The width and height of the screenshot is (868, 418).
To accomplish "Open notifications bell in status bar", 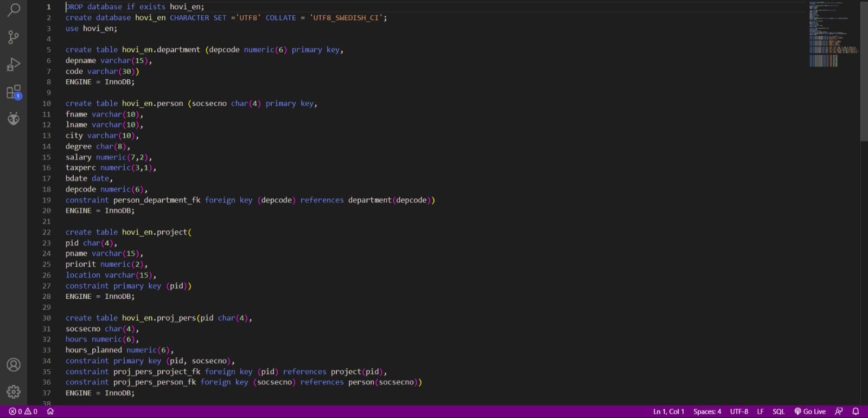I will pos(856,411).
